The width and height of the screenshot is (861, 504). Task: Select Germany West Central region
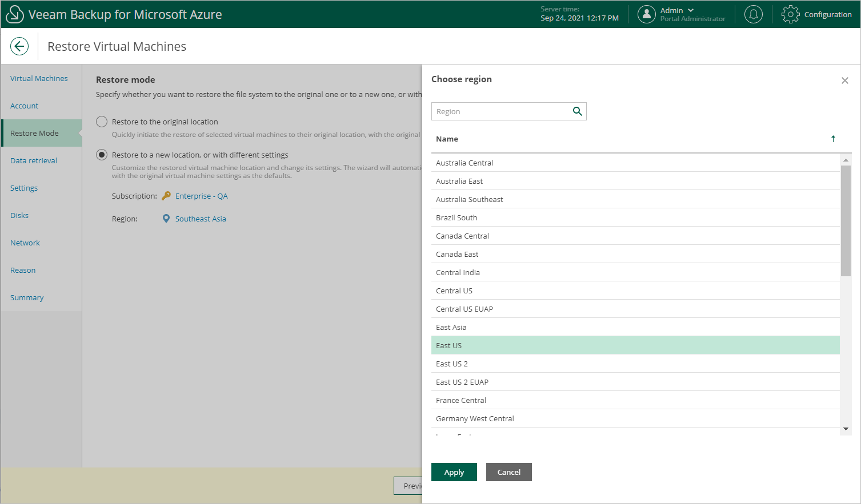(x=635, y=418)
